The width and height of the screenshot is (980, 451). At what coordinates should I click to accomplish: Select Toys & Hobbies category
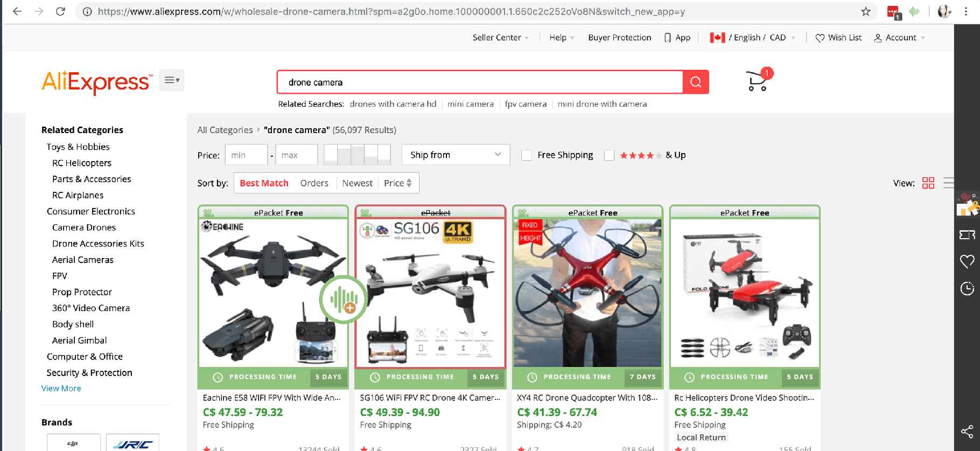(78, 147)
